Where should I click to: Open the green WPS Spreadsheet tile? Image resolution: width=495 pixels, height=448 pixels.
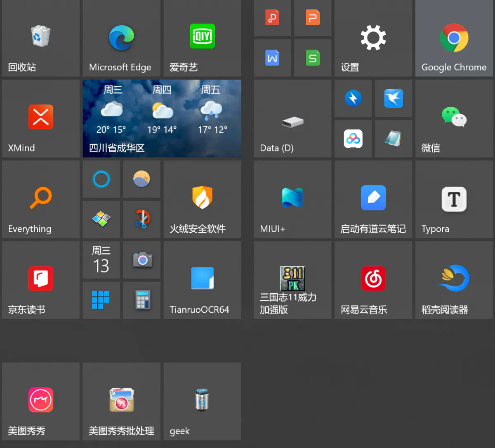click(313, 58)
